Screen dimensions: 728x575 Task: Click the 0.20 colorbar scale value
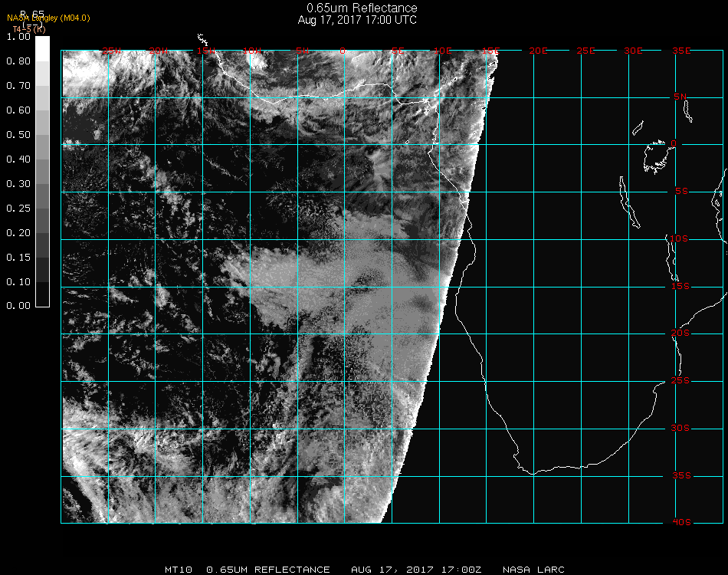pyautogui.click(x=18, y=233)
